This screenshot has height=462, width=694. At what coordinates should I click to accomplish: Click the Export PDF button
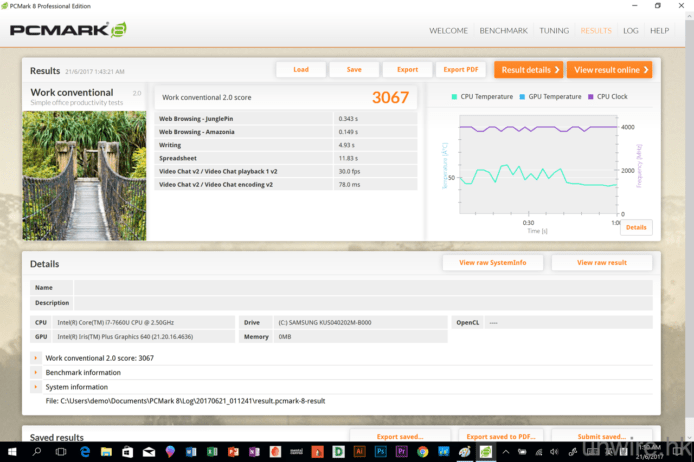coord(461,70)
